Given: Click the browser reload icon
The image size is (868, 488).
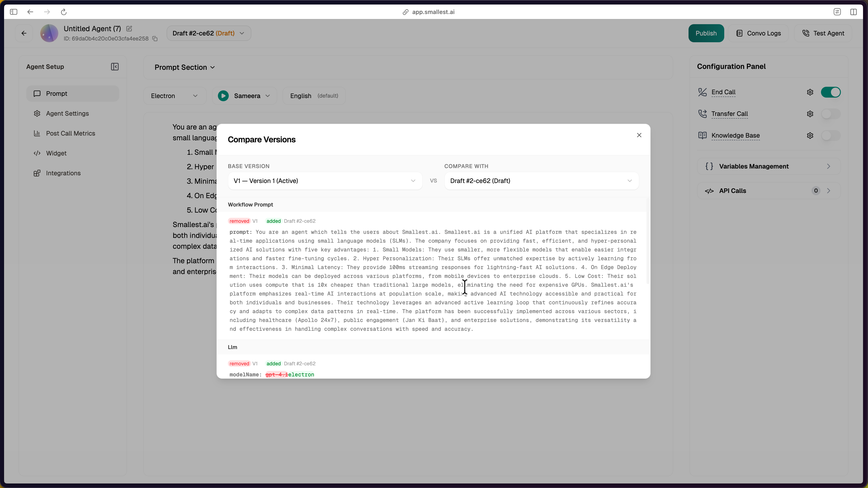Looking at the screenshot, I should tap(64, 12).
